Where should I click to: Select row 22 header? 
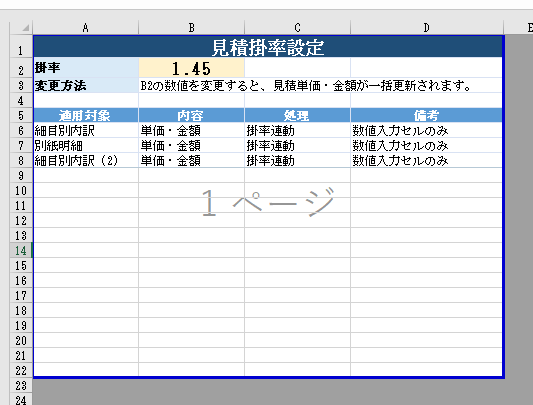click(x=21, y=370)
